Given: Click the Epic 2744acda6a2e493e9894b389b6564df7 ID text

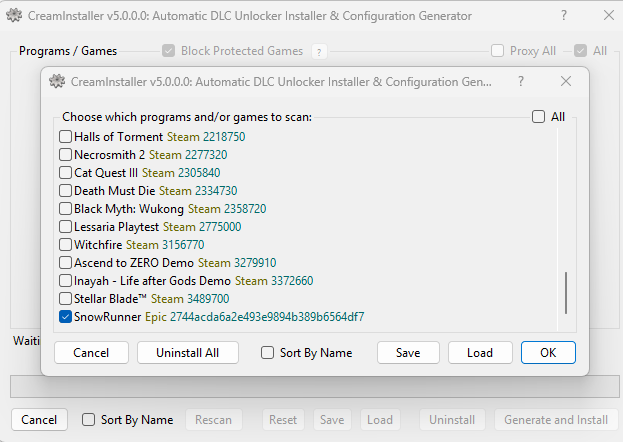Looking at the screenshot, I should 254,317.
